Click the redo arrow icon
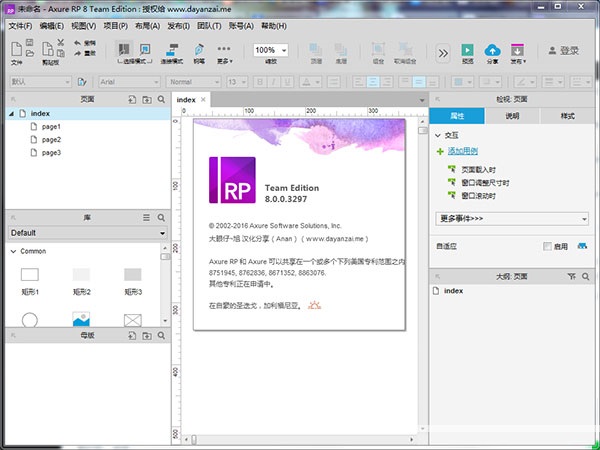The image size is (600, 450). click(78, 53)
